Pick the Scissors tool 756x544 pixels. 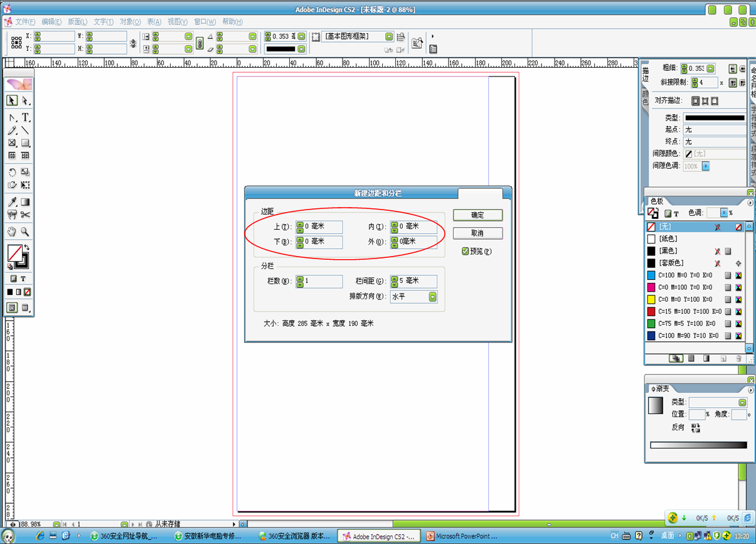tap(26, 215)
